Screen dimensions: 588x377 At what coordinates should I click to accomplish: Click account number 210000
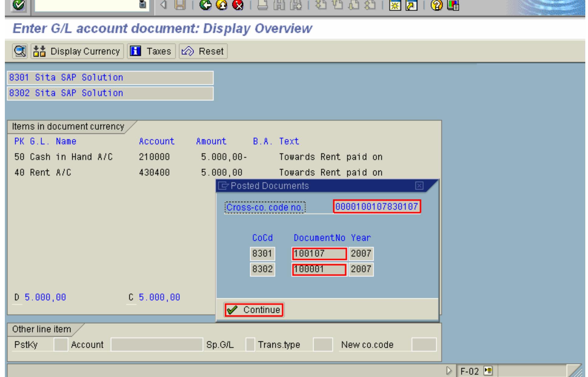(154, 157)
